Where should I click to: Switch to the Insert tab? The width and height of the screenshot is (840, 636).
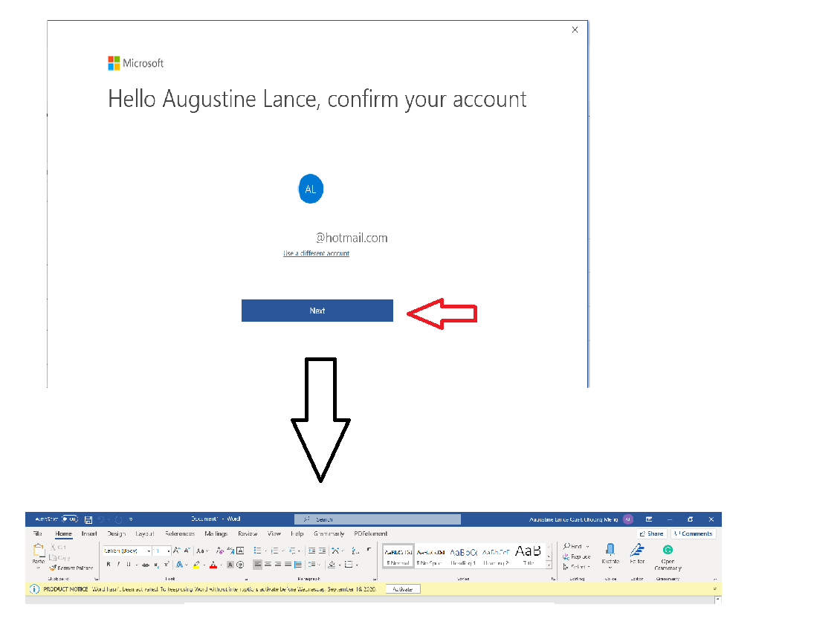pyautogui.click(x=89, y=533)
